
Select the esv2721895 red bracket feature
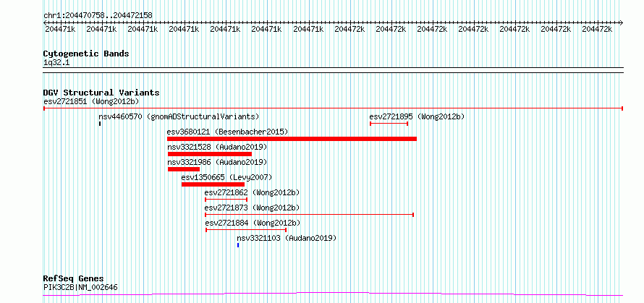(389, 124)
